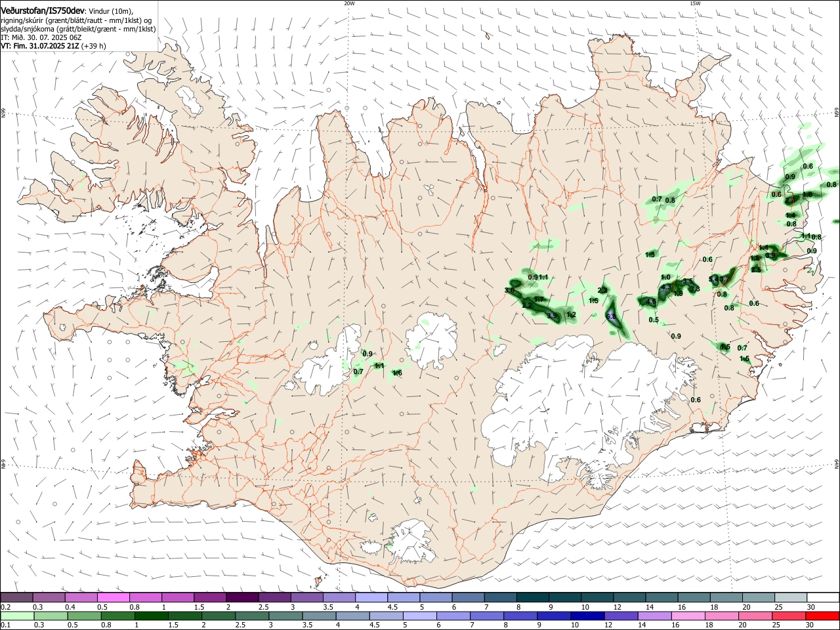Click the 3.0 precipitation value
The width and height of the screenshot is (840, 630).
pos(509,290)
